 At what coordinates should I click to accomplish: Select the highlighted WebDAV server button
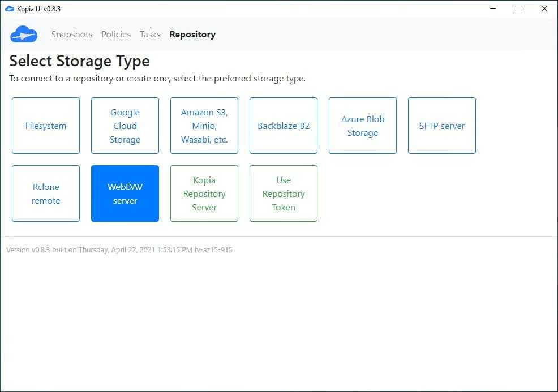(x=125, y=193)
